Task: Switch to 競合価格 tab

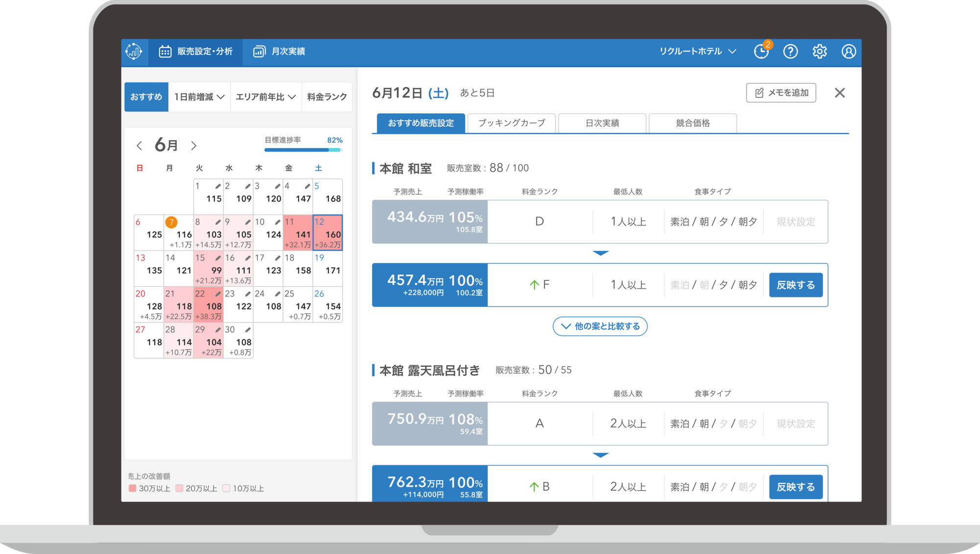Action: [x=692, y=123]
